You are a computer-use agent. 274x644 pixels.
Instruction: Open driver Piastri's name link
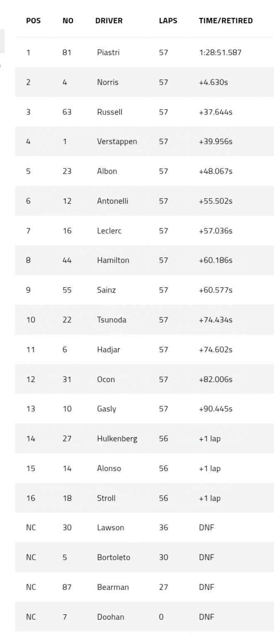click(108, 53)
